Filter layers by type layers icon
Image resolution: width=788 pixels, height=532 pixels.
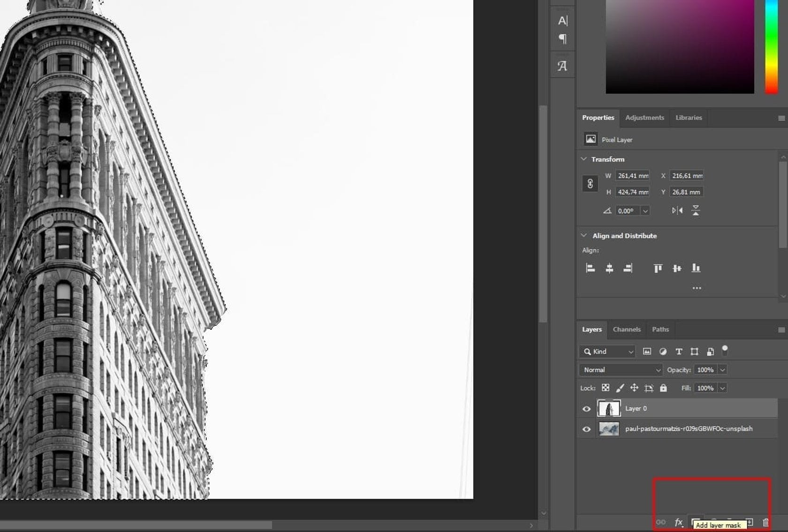(x=678, y=351)
